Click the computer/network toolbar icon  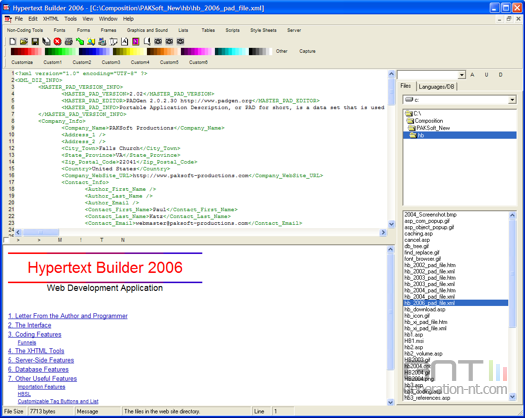102,42
